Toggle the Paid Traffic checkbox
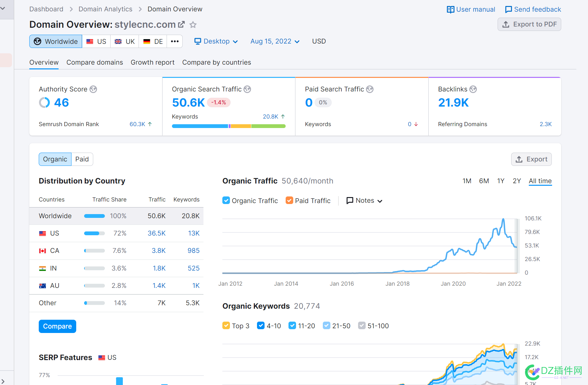The image size is (588, 385). (289, 200)
